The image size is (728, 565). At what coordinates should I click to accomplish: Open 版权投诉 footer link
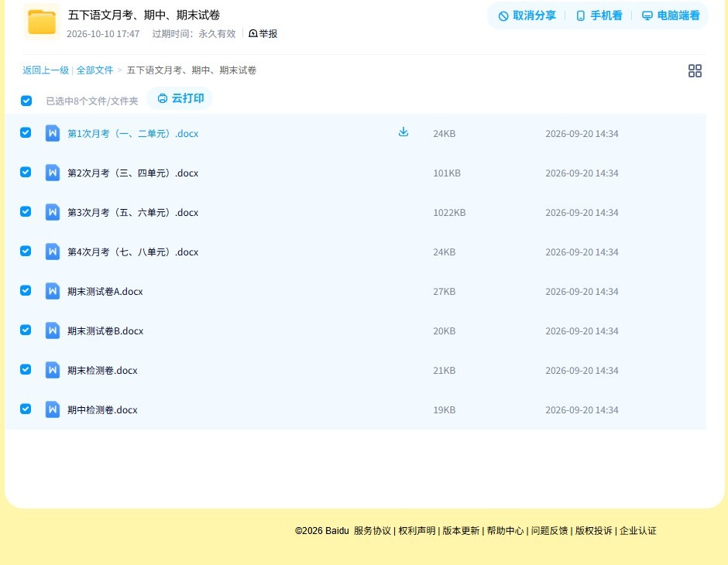[593, 531]
